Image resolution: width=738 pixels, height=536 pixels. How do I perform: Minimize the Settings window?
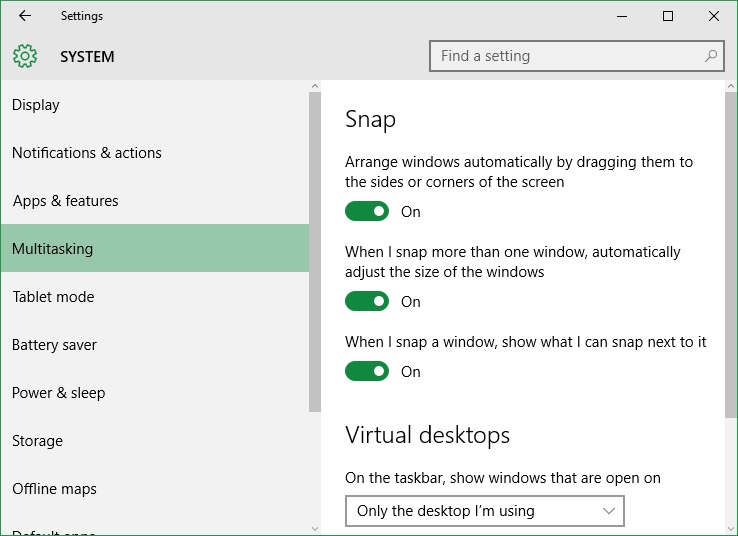tap(622, 16)
